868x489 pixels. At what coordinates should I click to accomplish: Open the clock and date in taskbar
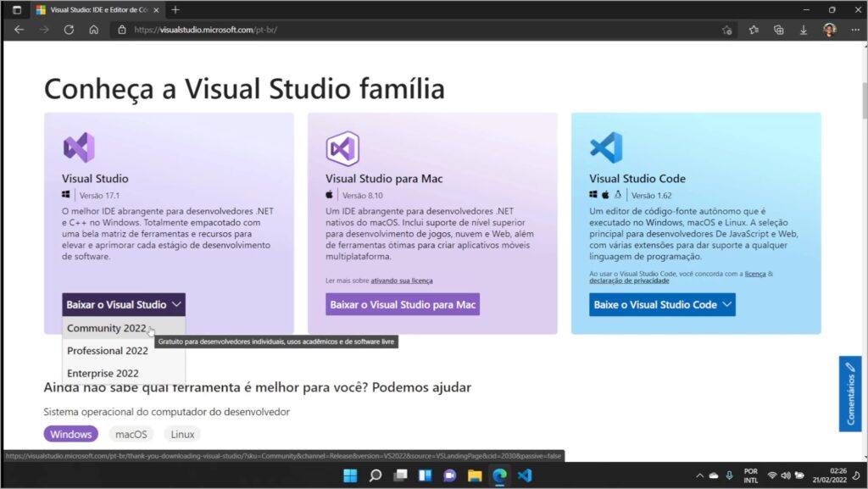click(x=829, y=475)
